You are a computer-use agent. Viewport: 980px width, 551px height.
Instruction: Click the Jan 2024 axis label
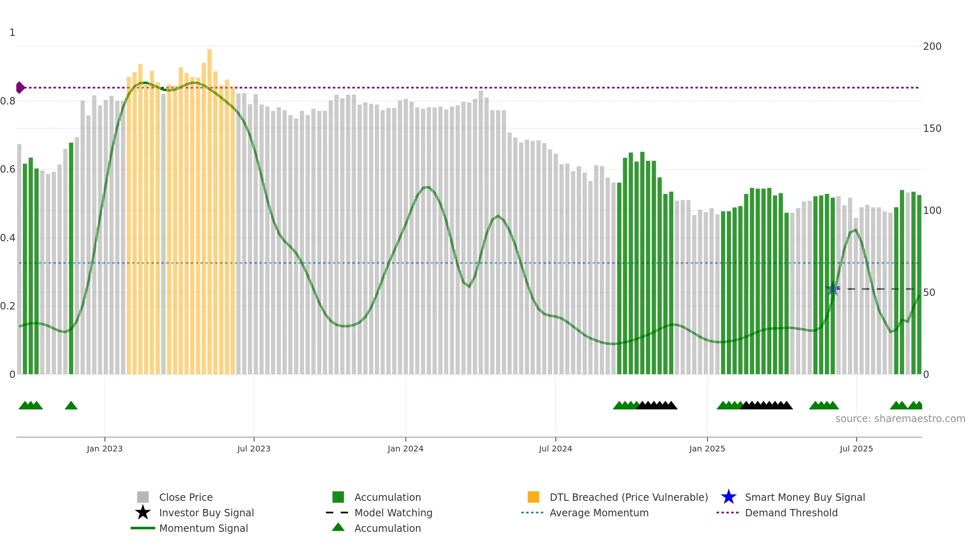pos(405,449)
